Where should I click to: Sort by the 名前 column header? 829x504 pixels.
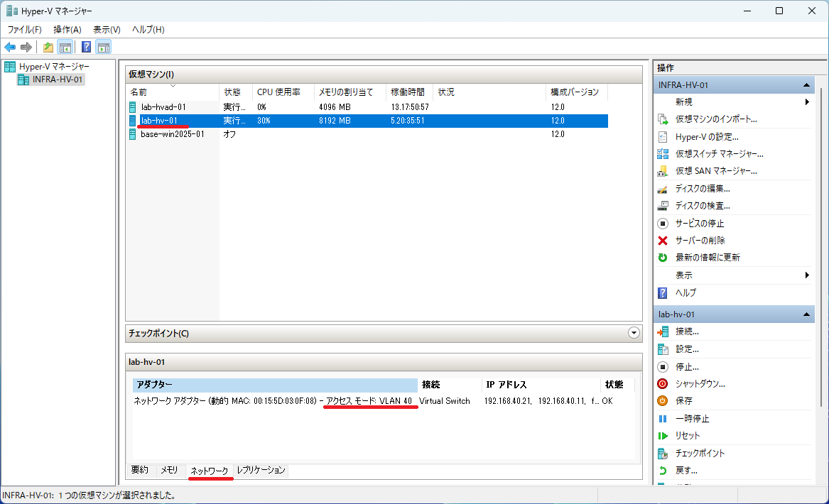click(173, 92)
